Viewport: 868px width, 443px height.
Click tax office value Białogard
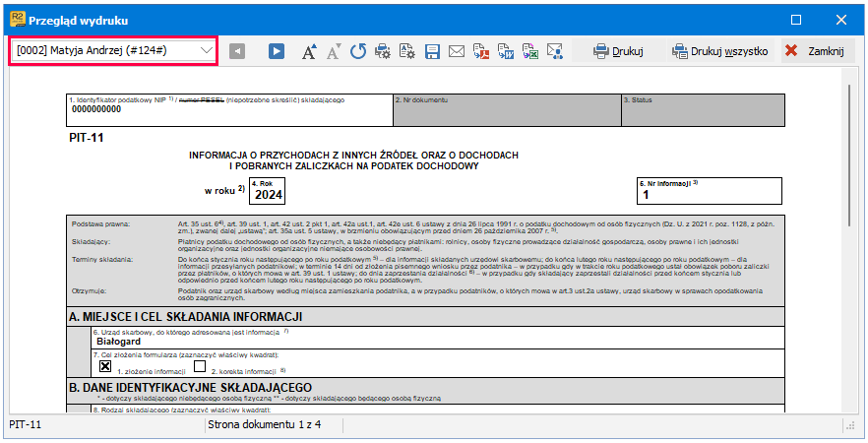118,341
